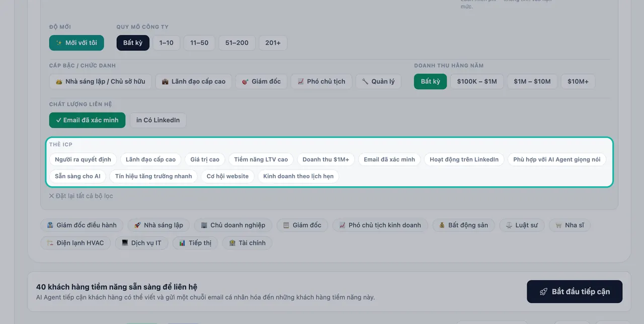Apply the 'Bất động sản' industry preset

click(x=463, y=225)
